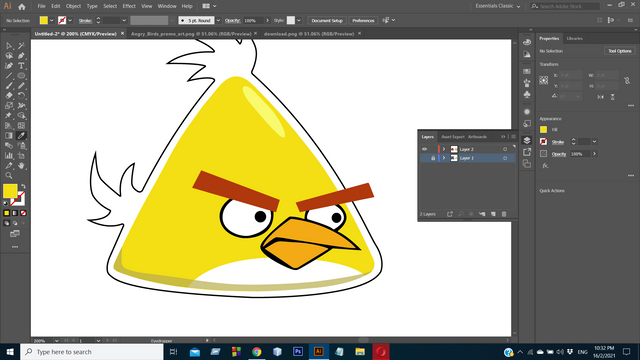Switch to the Angry_Birds_promo_art.png document tab

(x=191, y=34)
